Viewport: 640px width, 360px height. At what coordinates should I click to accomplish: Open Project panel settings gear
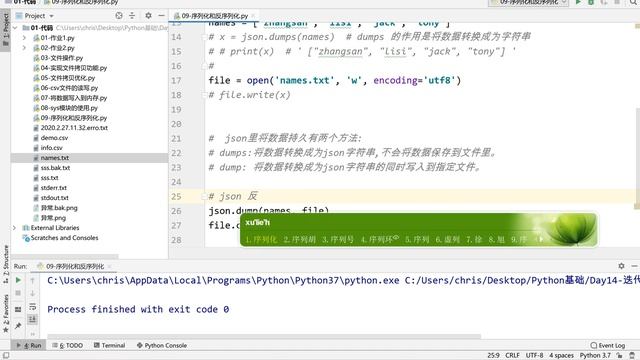click(x=148, y=16)
